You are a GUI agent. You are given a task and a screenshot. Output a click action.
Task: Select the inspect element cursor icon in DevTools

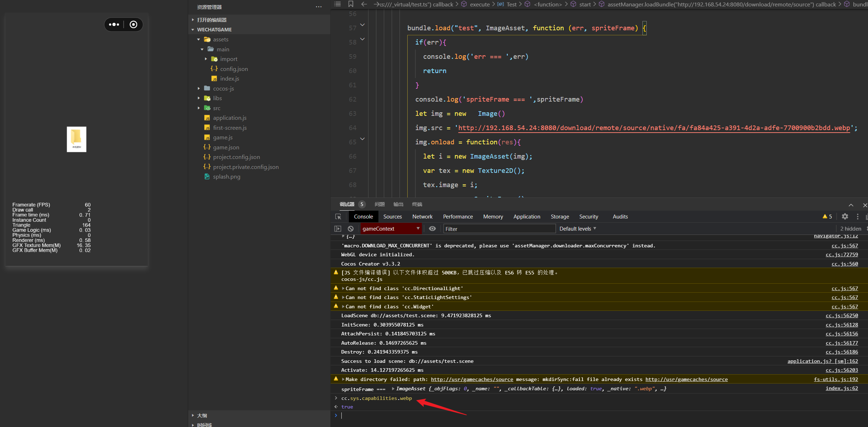[x=338, y=216]
